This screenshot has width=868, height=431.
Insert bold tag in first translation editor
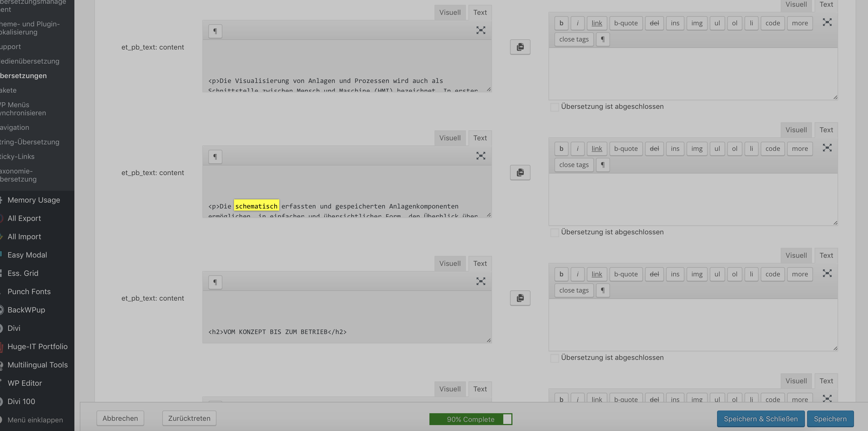pos(561,23)
